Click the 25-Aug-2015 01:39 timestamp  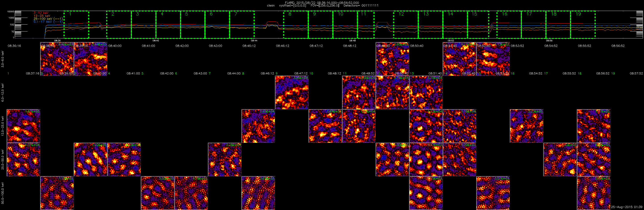627,207
